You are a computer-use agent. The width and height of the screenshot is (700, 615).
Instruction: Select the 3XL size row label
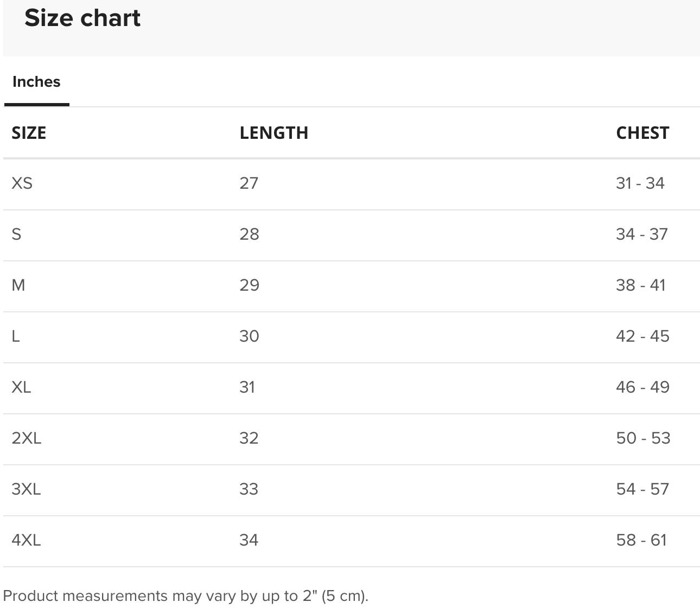coord(26,489)
